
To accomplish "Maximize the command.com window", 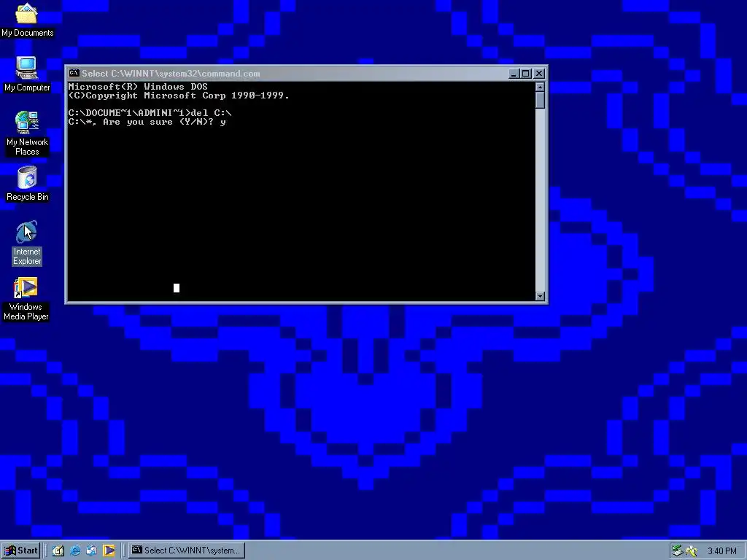I will (x=525, y=74).
